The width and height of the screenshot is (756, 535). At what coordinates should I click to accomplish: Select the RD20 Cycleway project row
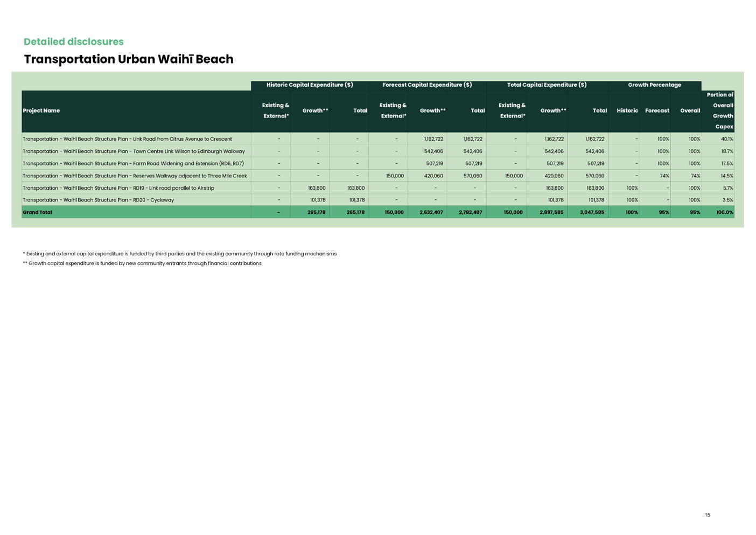(x=98, y=199)
